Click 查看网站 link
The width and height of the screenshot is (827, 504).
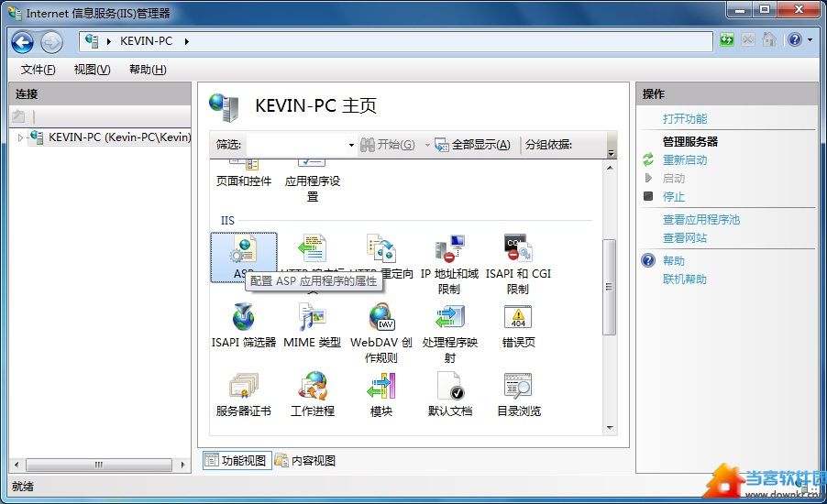(685, 238)
